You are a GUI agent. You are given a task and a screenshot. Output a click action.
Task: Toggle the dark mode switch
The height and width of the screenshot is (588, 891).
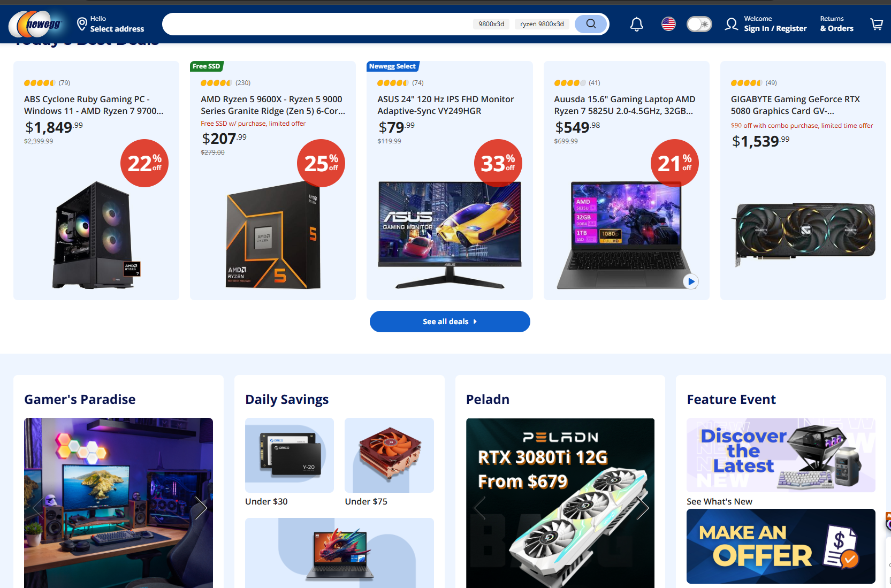699,24
